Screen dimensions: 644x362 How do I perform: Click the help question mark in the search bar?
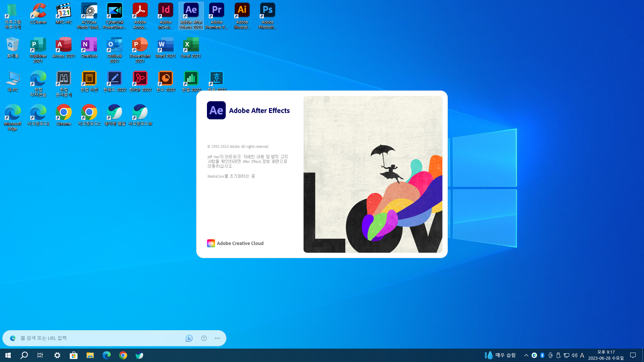(x=204, y=338)
